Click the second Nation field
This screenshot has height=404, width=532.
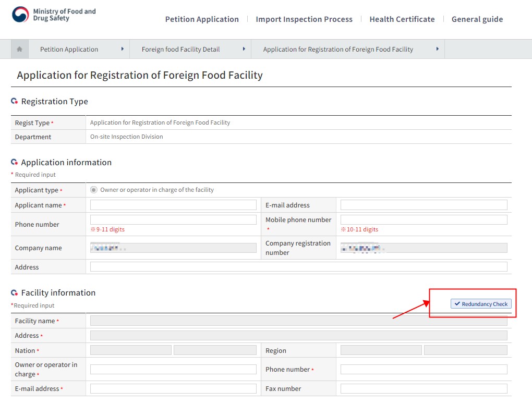tap(215, 350)
